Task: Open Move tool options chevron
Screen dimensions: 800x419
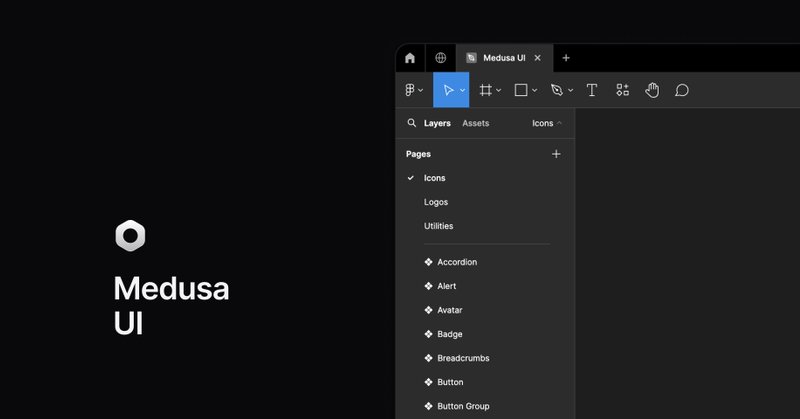Action: [x=462, y=90]
